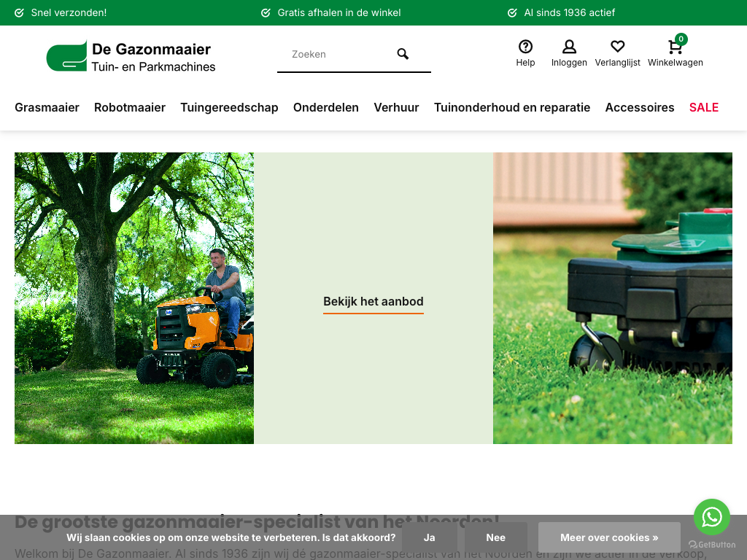Click the green WhatsApp chat button

click(x=711, y=517)
